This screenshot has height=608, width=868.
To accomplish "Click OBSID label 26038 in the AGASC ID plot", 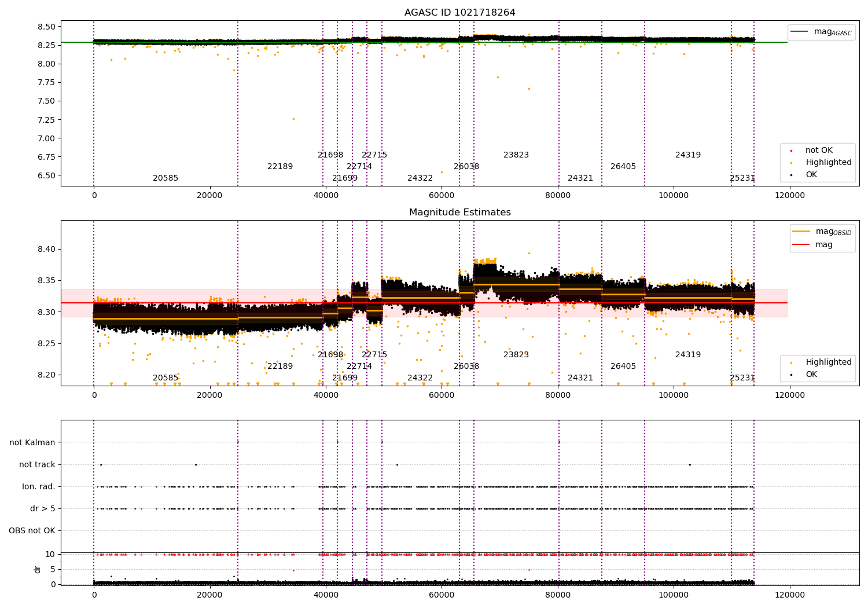I will coord(466,167).
